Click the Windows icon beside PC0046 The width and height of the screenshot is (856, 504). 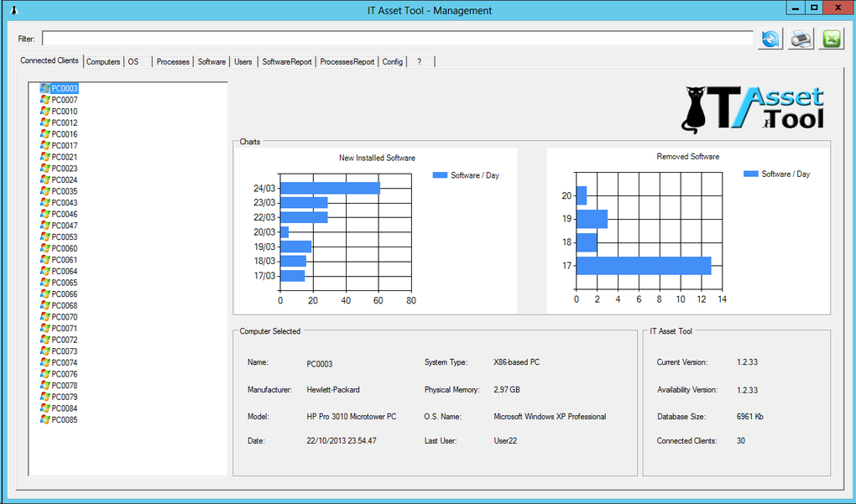coord(44,215)
